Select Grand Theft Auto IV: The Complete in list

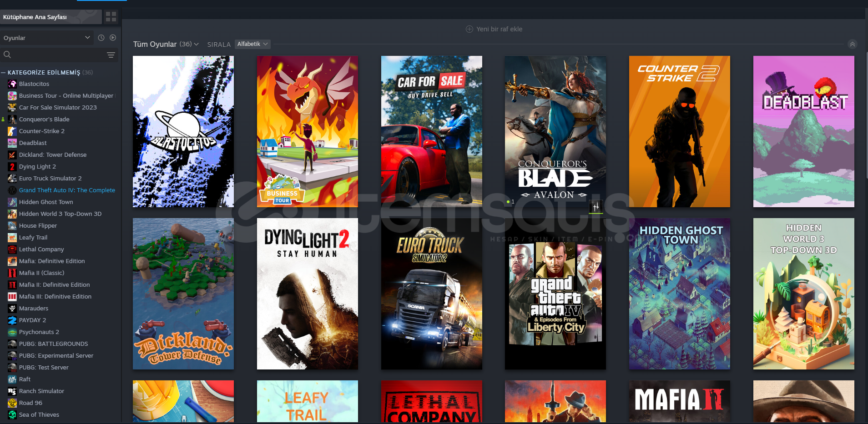[x=67, y=190]
